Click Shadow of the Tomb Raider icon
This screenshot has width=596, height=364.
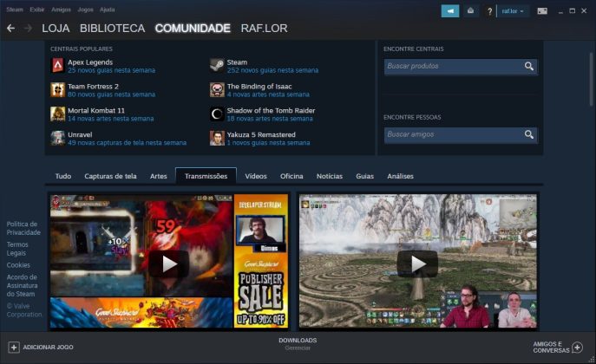(x=217, y=114)
